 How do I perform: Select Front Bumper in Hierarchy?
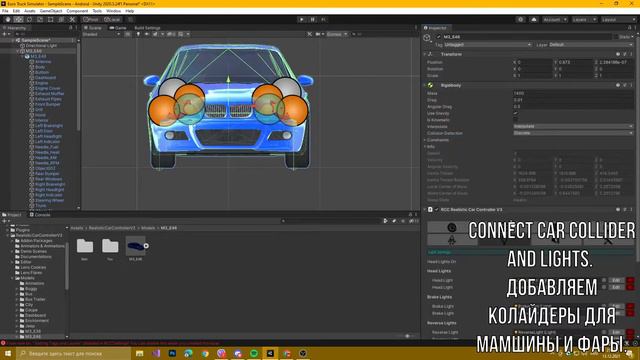[x=48, y=104]
